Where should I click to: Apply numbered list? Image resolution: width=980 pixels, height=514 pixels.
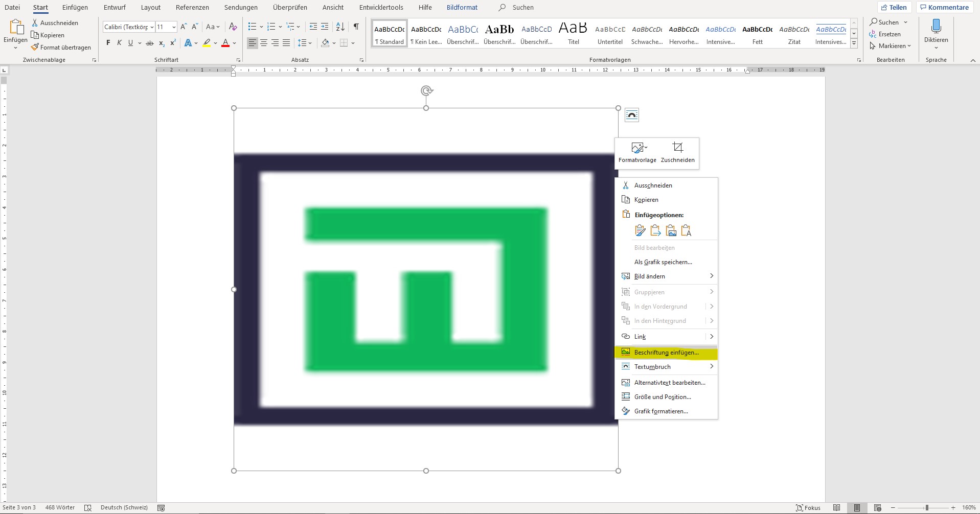click(271, 27)
